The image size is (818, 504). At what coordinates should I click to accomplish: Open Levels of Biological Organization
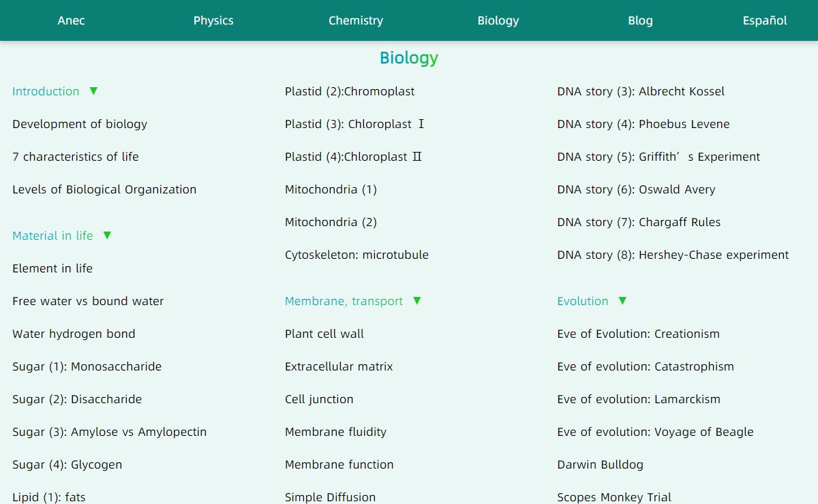(x=104, y=189)
